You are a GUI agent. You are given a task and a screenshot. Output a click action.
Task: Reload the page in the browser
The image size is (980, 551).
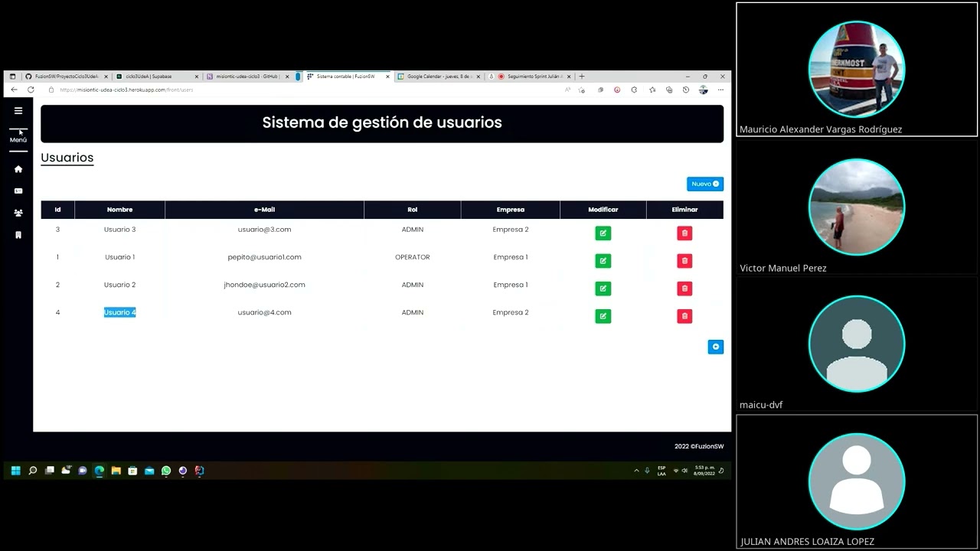pyautogui.click(x=31, y=90)
